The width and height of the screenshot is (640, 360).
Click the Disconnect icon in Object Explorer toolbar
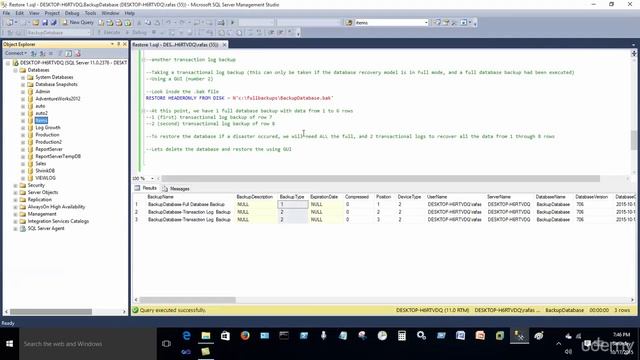(x=42, y=53)
